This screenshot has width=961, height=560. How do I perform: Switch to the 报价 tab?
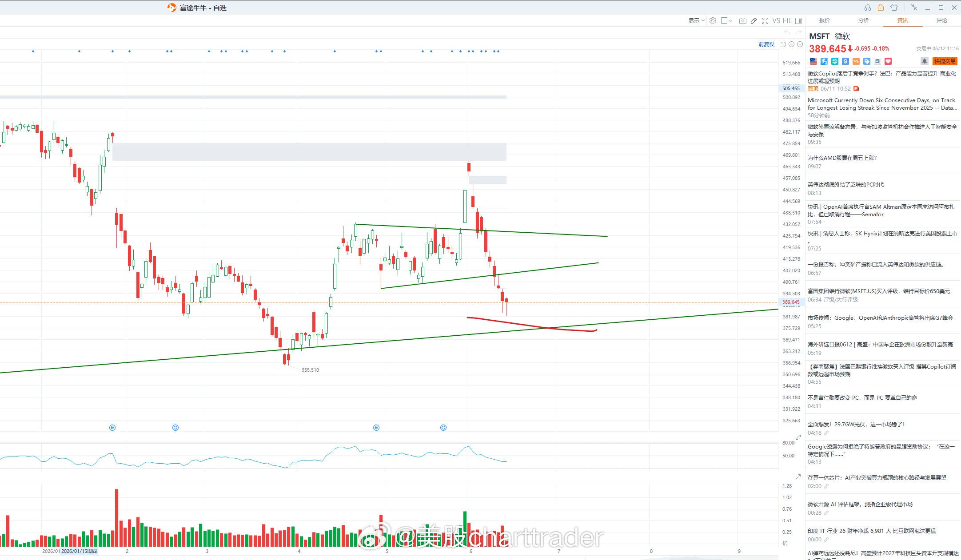point(825,20)
